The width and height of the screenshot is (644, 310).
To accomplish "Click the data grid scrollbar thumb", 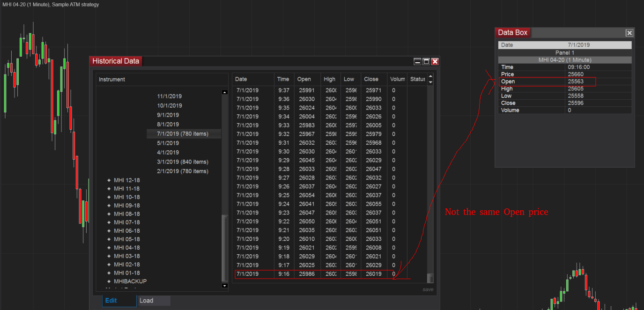I will click(x=430, y=278).
